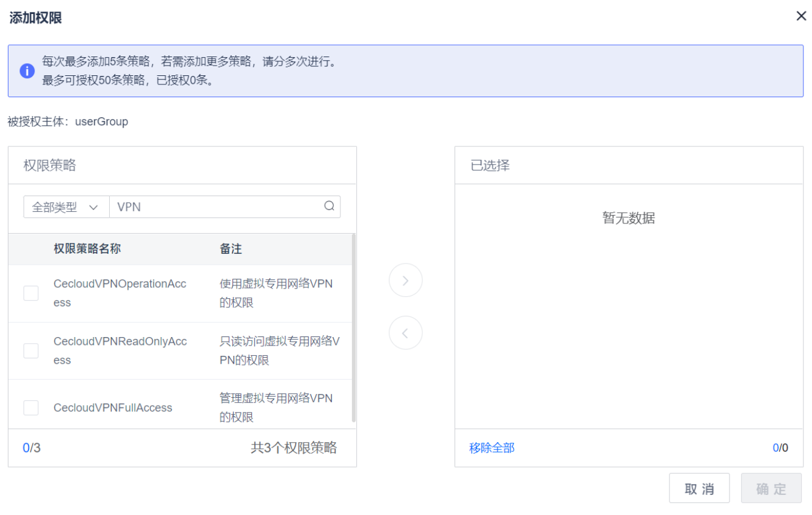
Task: Click the 0/0 counter in selected panel
Action: 780,448
